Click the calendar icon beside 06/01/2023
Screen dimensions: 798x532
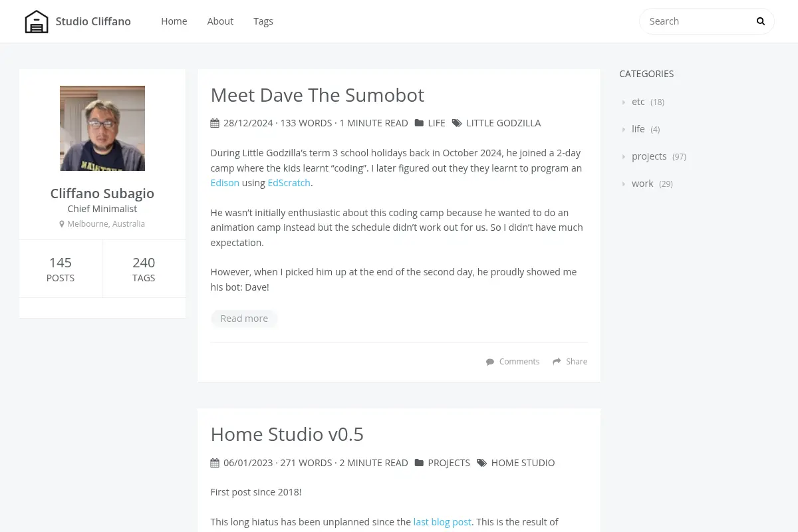(215, 463)
